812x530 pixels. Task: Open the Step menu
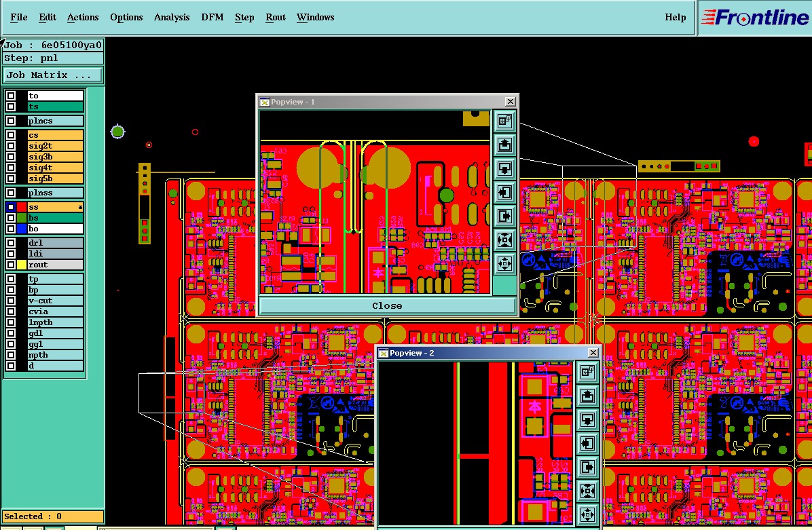(244, 17)
